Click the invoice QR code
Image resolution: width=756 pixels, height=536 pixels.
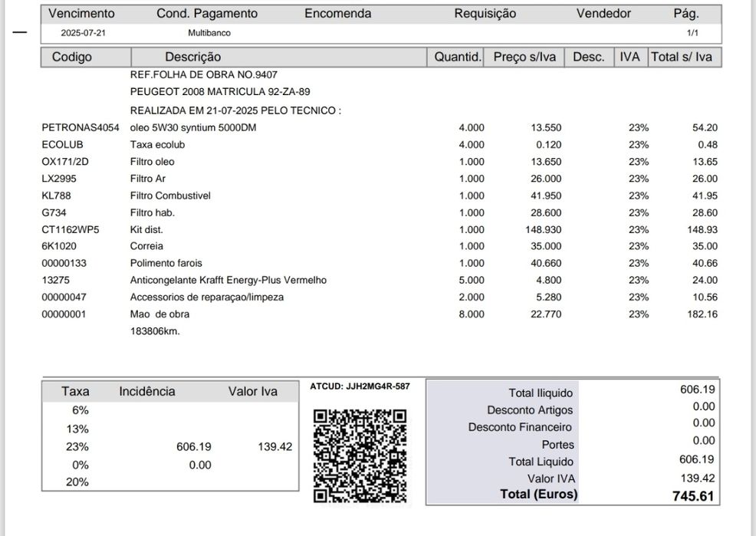point(360,456)
